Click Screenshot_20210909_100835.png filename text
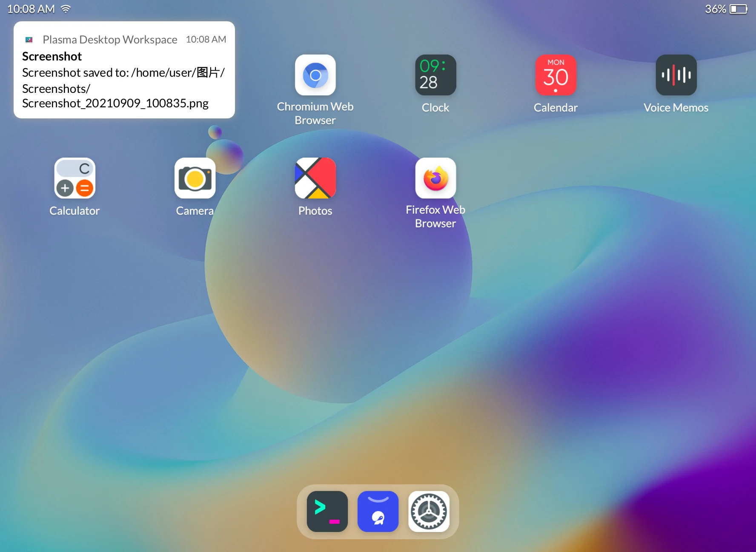 click(x=115, y=103)
